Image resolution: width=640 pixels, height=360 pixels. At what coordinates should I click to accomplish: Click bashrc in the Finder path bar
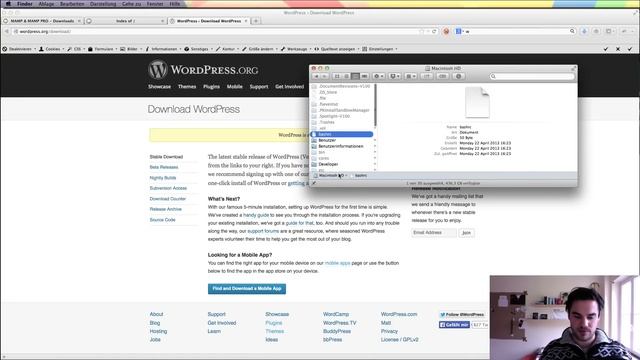coord(358,176)
